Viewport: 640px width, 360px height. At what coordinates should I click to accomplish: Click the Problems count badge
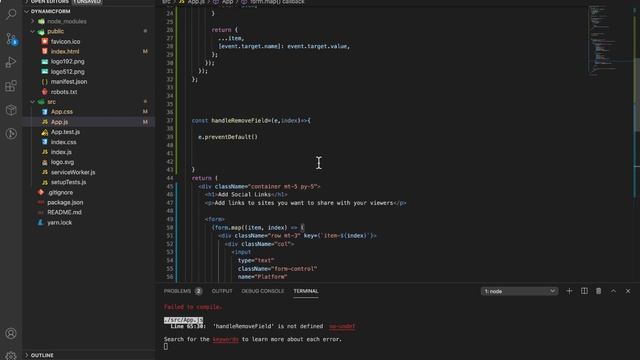(198, 291)
